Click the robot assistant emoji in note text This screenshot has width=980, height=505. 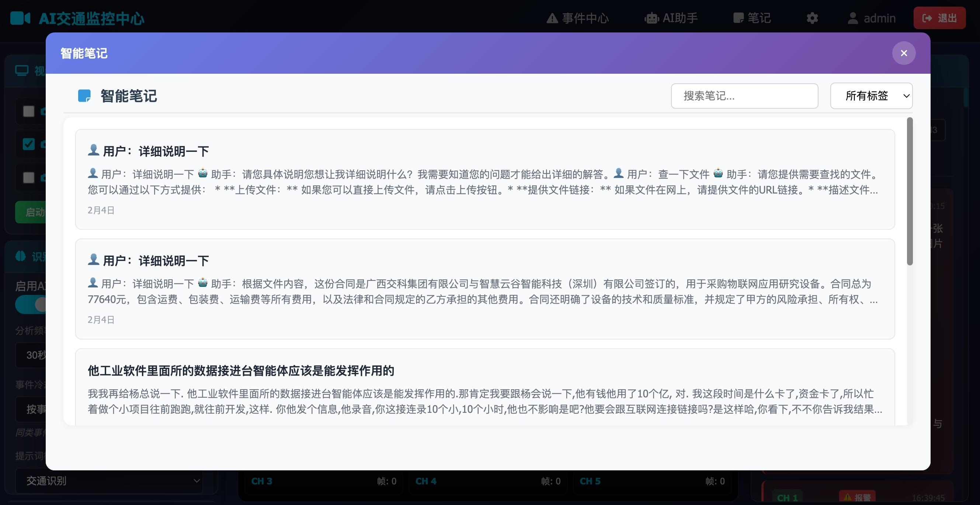203,174
